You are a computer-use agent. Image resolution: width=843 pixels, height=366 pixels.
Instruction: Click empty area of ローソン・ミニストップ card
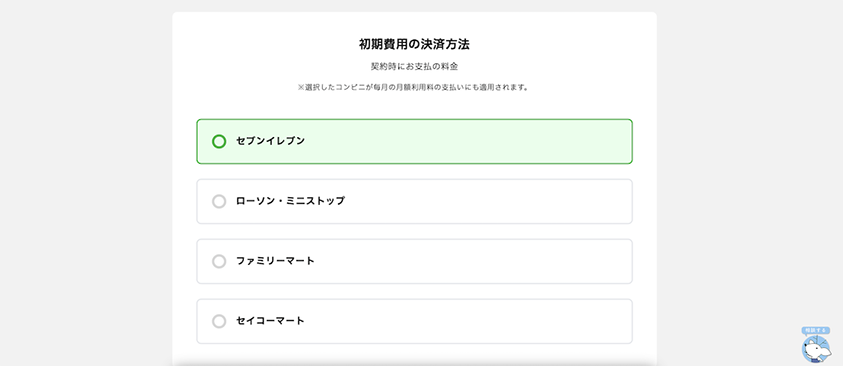pos(484,202)
